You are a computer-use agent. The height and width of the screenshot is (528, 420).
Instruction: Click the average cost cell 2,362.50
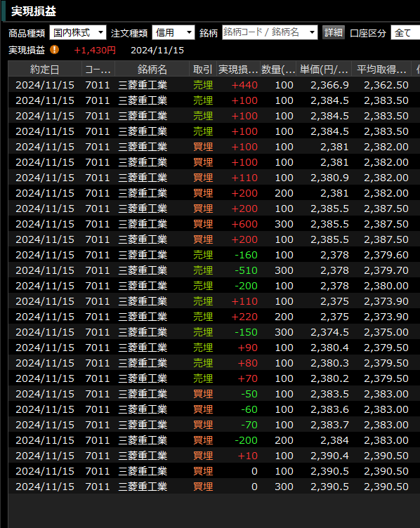(x=386, y=85)
